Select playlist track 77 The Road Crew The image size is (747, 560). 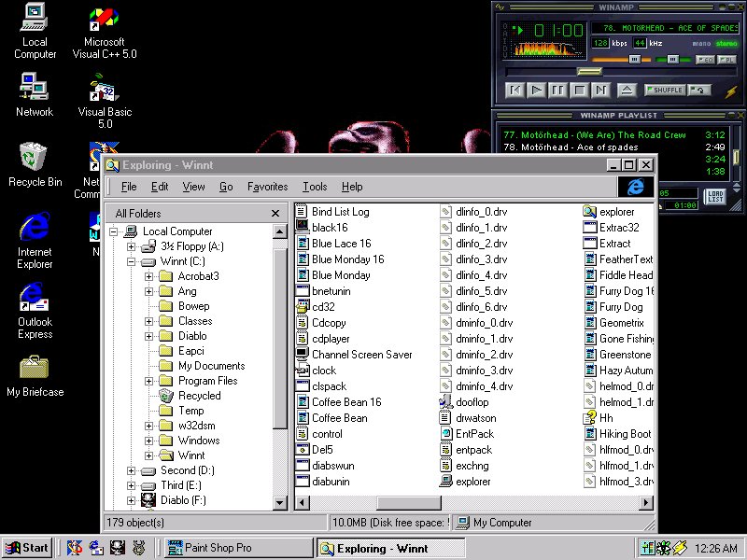click(614, 134)
